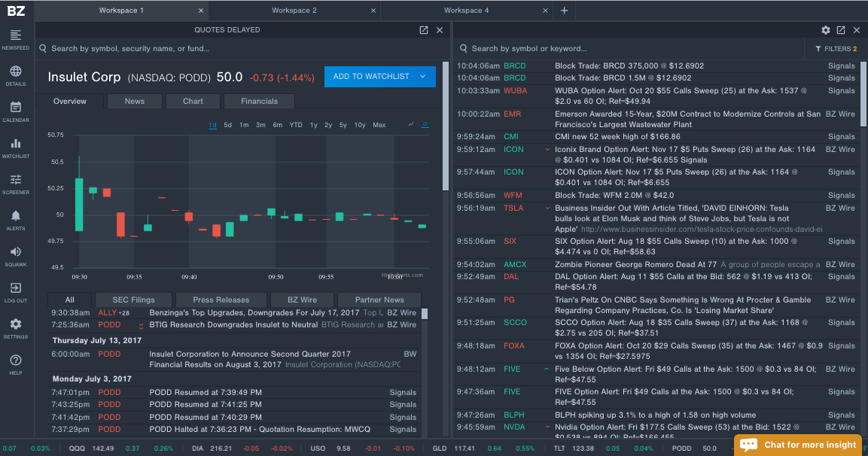This screenshot has height=456, width=868.
Task: Select the 5d chart range
Action: [x=227, y=125]
